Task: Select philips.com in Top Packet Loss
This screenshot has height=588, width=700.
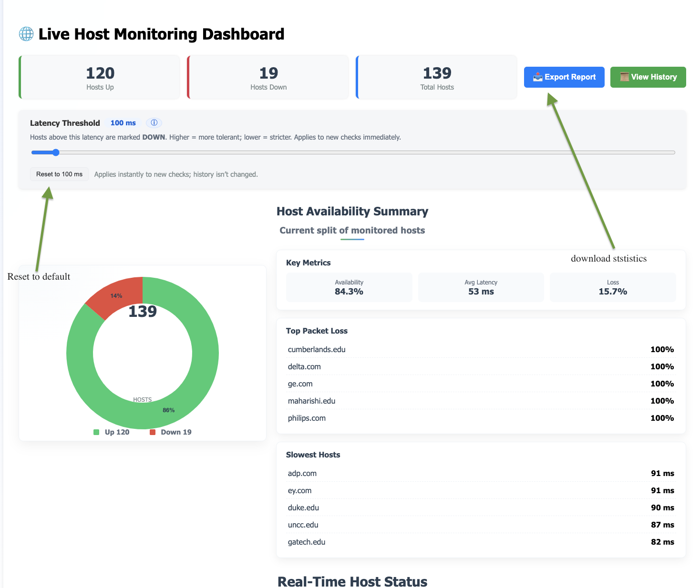Action: click(x=481, y=418)
